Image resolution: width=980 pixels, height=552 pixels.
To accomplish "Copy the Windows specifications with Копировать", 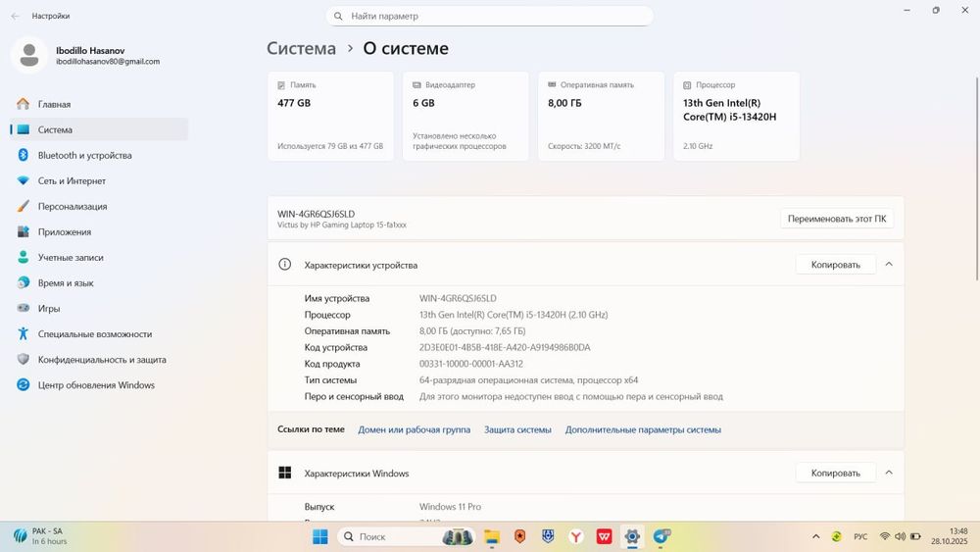I will [836, 473].
